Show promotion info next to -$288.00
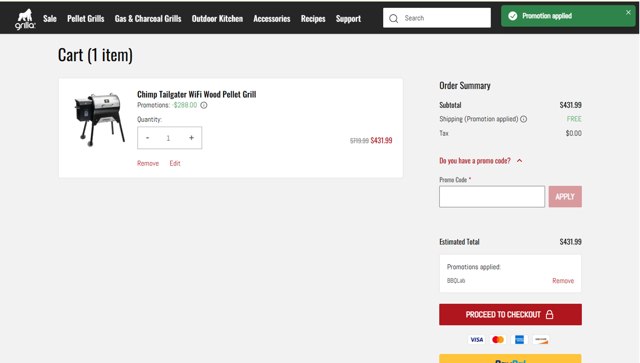The image size is (640, 363). point(204,105)
